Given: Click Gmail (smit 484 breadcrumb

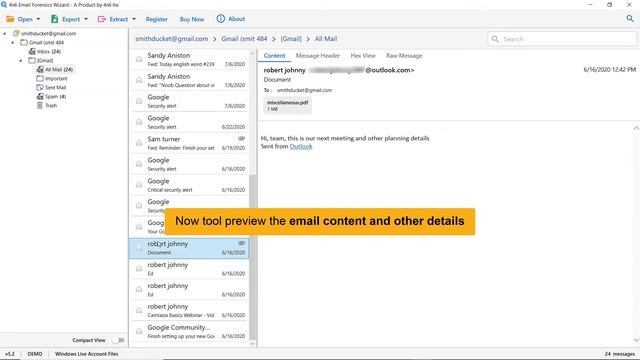Looking at the screenshot, I should (244, 39).
